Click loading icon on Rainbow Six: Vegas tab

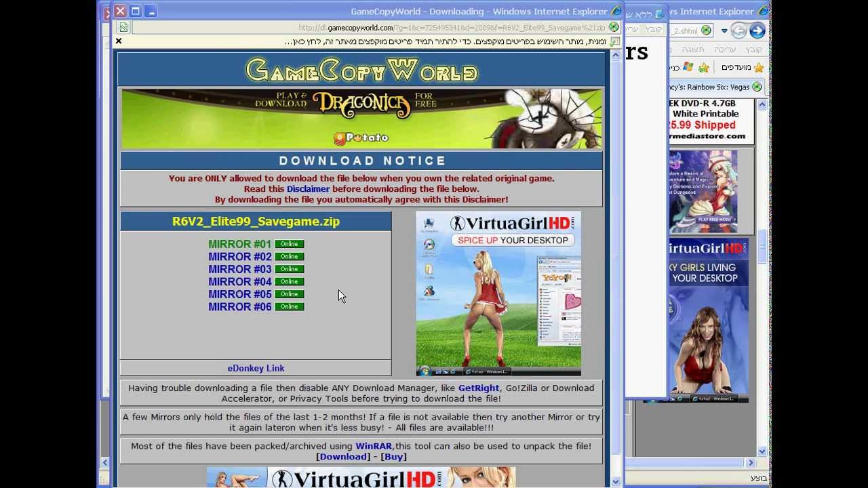point(757,87)
